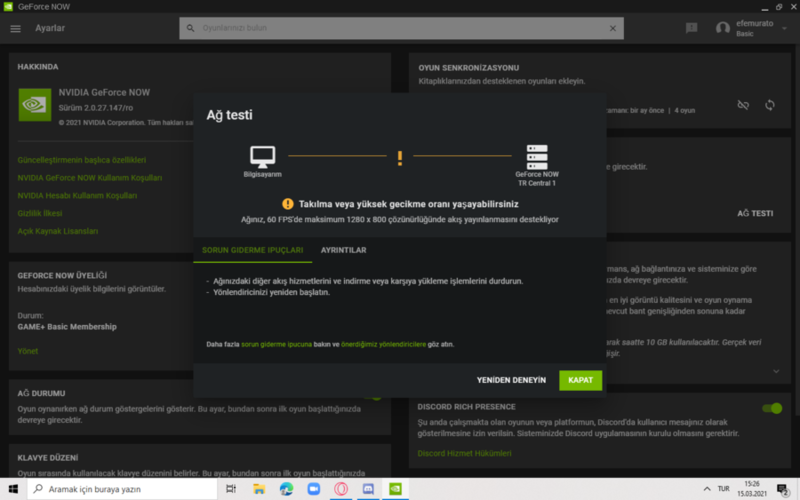The width and height of the screenshot is (800, 500).
Task: Click the Bilgisayarım computer icon
Action: coord(262,157)
